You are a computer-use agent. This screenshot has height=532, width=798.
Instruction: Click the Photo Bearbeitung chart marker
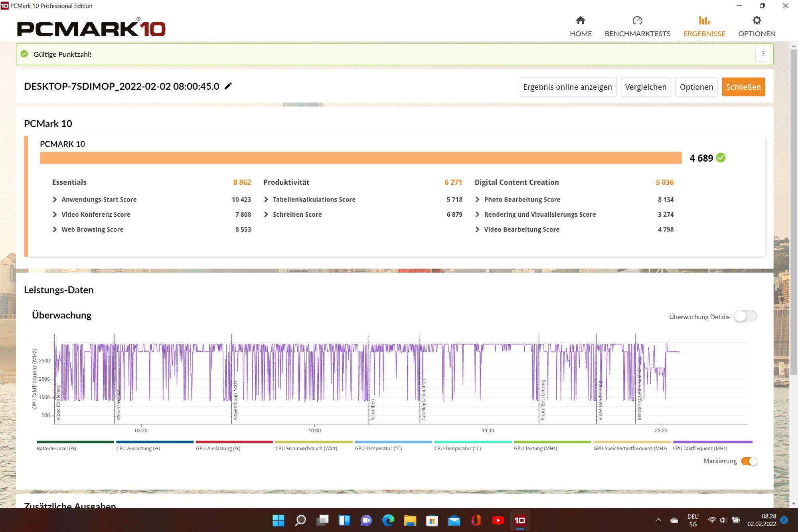coord(543,400)
